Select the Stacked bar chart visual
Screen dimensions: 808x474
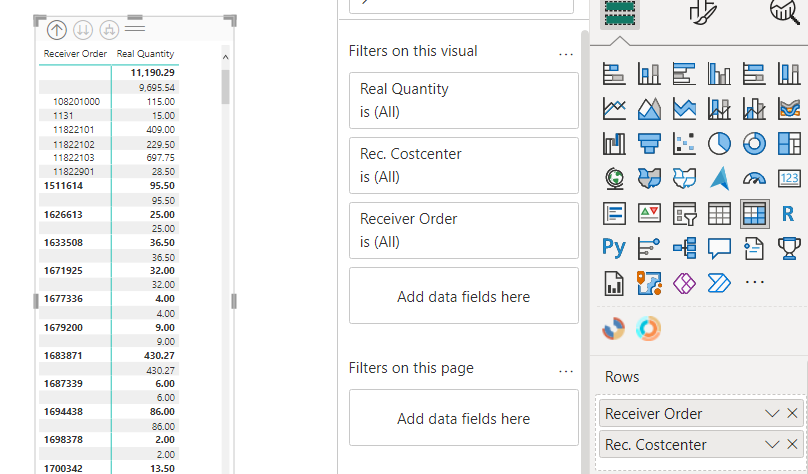(614, 74)
